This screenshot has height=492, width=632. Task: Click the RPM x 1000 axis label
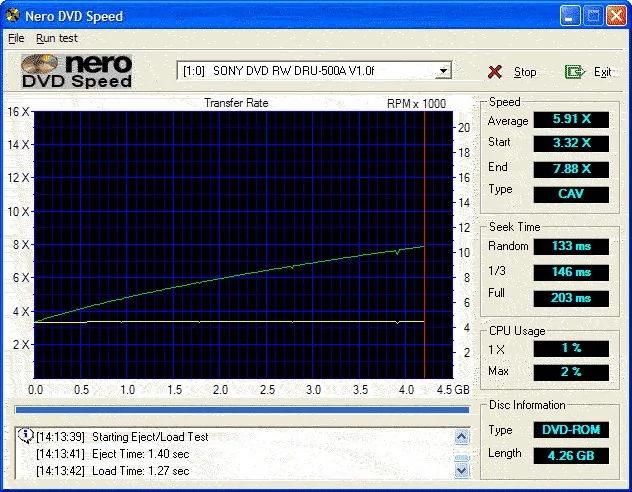pyautogui.click(x=416, y=104)
